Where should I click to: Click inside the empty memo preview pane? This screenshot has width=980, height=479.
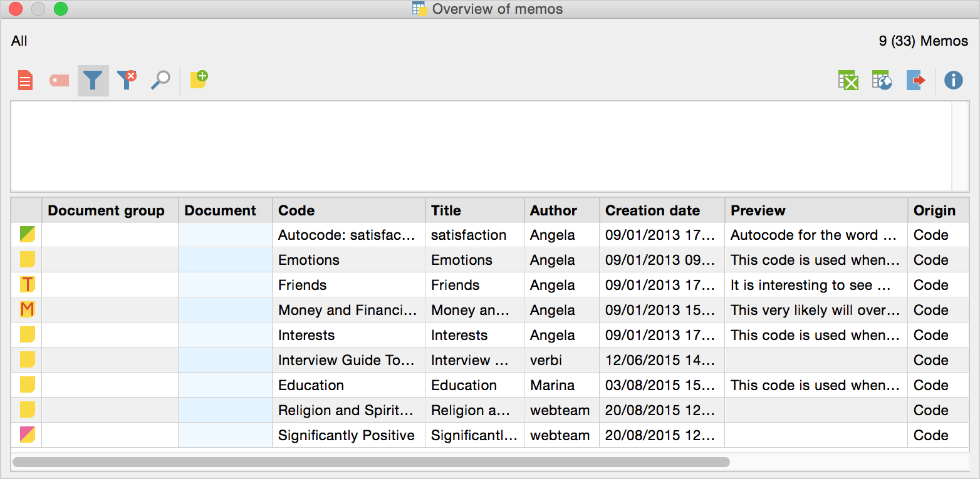pos(480,146)
